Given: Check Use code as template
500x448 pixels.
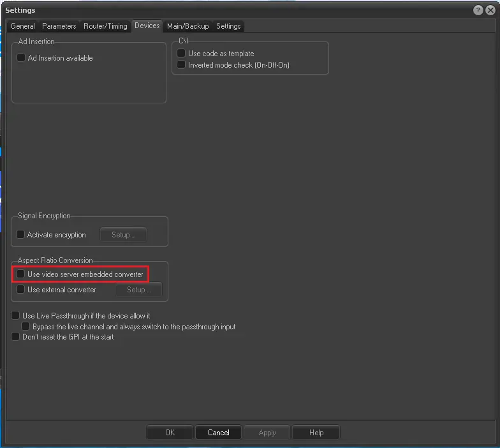Looking at the screenshot, I should click(x=181, y=54).
